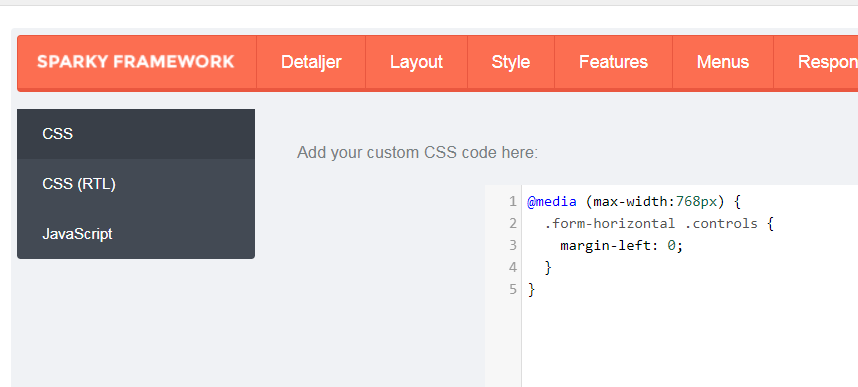Open the JavaScript sidebar item
The height and width of the screenshot is (387, 858).
tap(136, 234)
